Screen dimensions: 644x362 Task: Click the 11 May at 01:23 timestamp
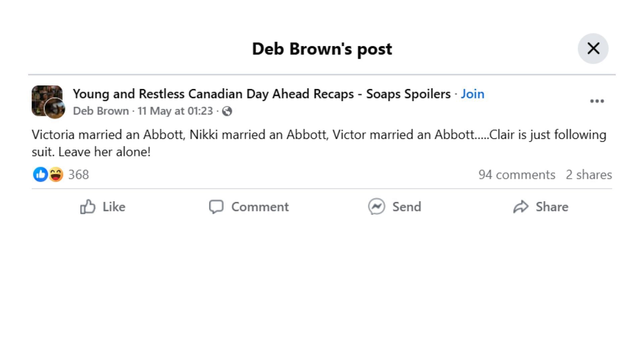(x=175, y=111)
